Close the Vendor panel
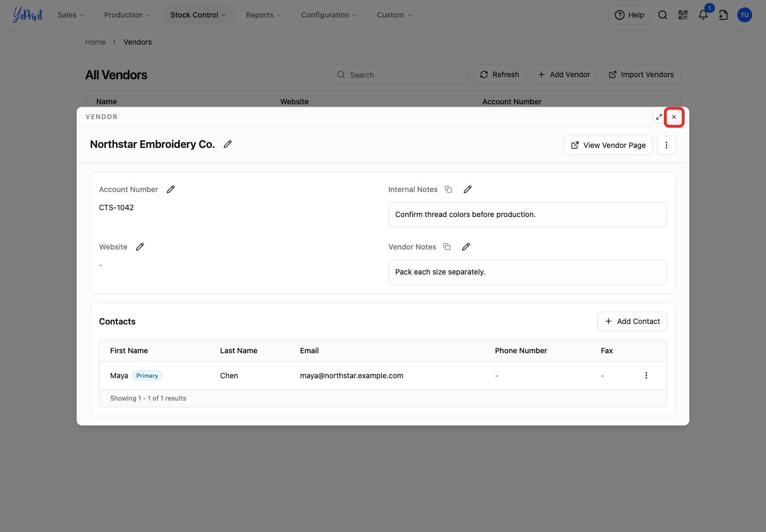The width and height of the screenshot is (766, 532). coord(674,117)
